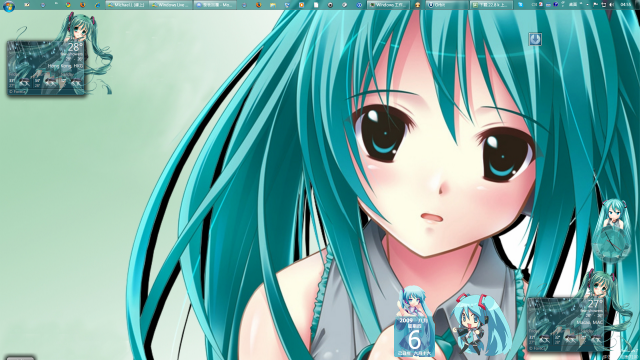Open the network icon in system tray
Image resolution: width=640 pixels, height=360 pixels.
(x=604, y=5)
